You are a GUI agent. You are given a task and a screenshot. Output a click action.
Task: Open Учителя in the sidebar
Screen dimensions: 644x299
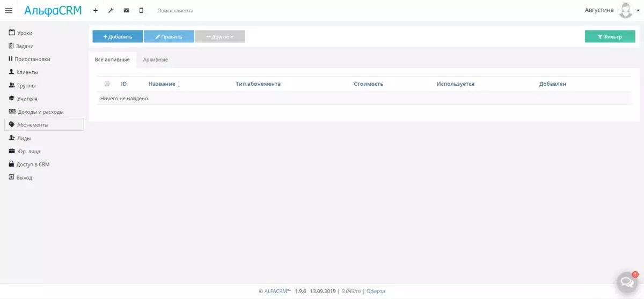(44, 99)
